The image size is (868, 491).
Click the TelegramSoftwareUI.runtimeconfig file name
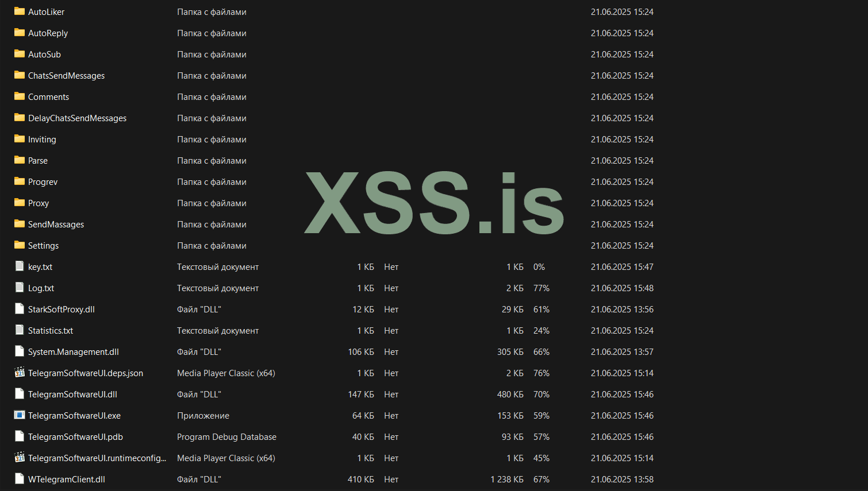(97, 458)
